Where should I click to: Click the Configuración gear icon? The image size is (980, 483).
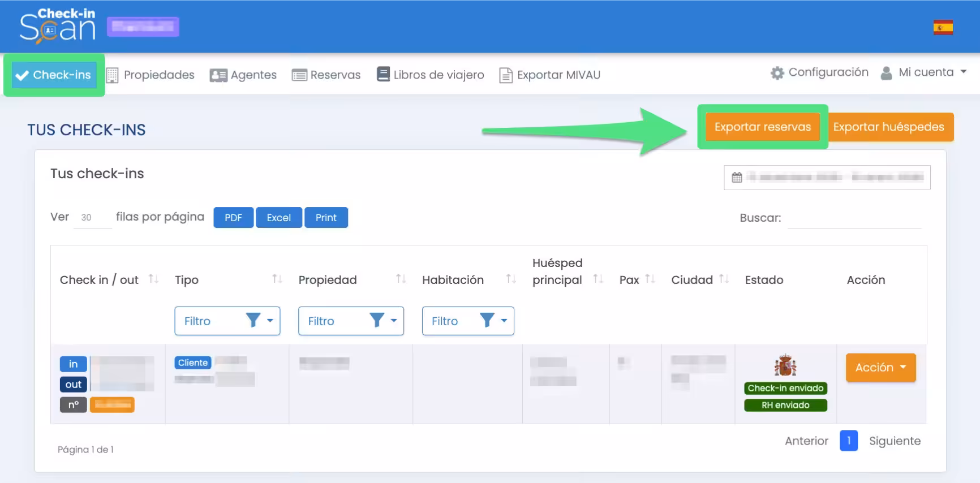coord(777,73)
